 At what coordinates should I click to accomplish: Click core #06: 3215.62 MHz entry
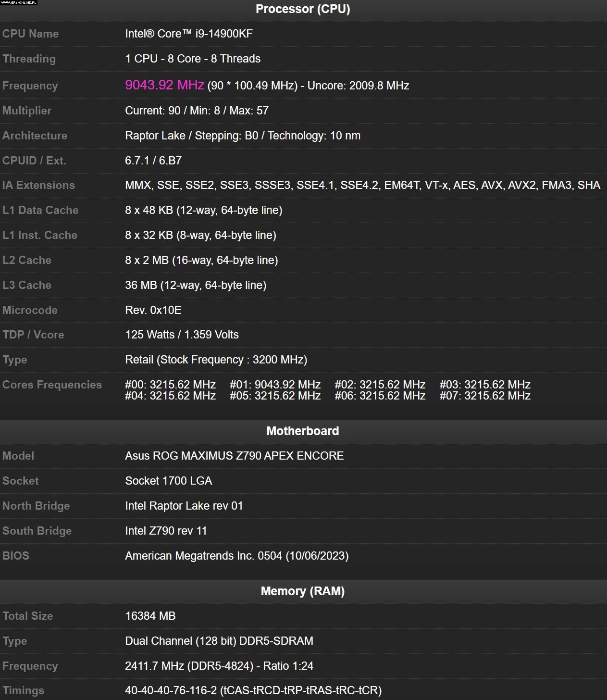[380, 396]
